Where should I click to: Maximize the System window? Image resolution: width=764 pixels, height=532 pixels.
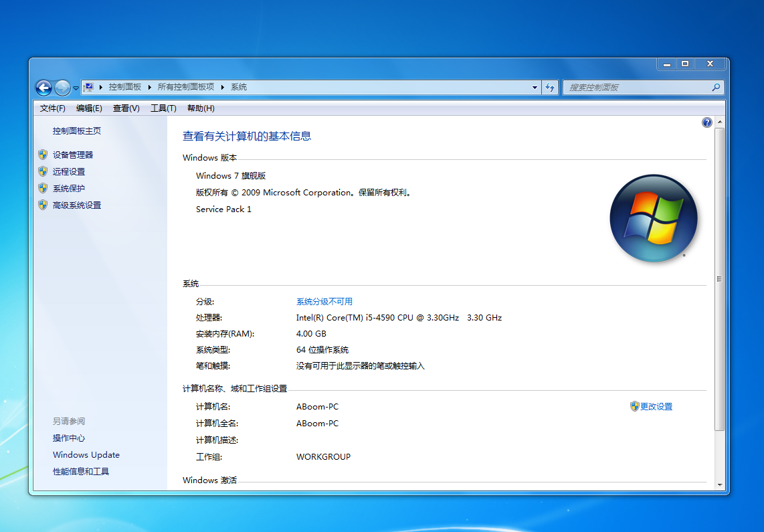coord(685,64)
